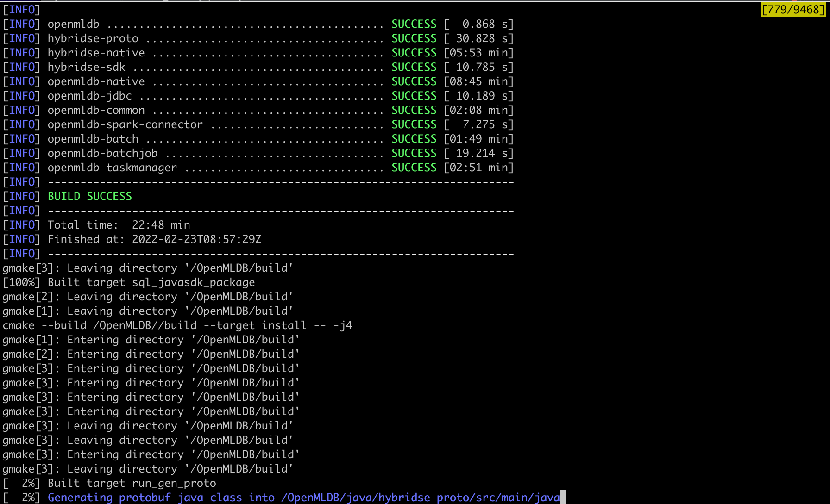
Task: Select 'Built target sql_javasdk_package' text
Action: [151, 282]
